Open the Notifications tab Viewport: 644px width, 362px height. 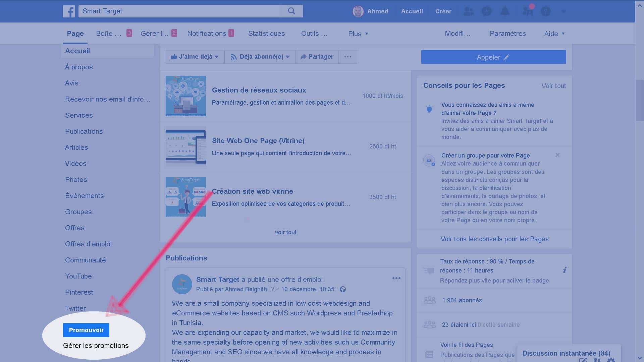click(x=210, y=34)
